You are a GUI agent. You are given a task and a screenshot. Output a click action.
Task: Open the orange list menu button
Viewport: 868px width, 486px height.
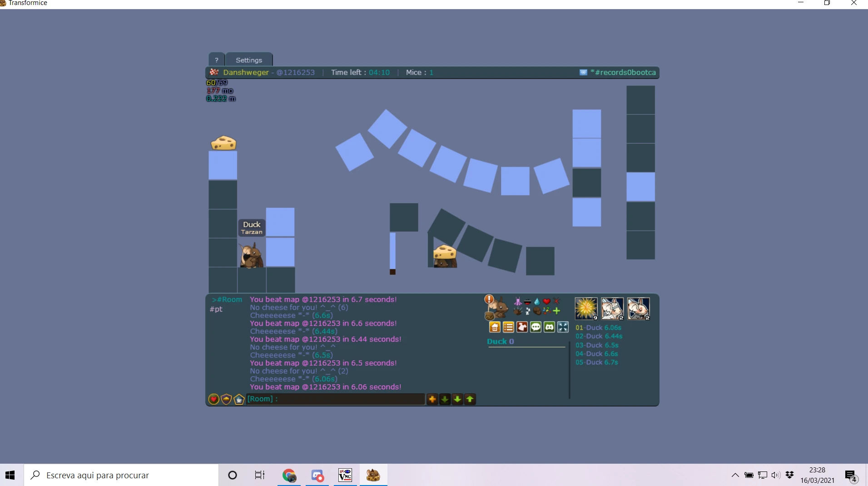coord(508,327)
